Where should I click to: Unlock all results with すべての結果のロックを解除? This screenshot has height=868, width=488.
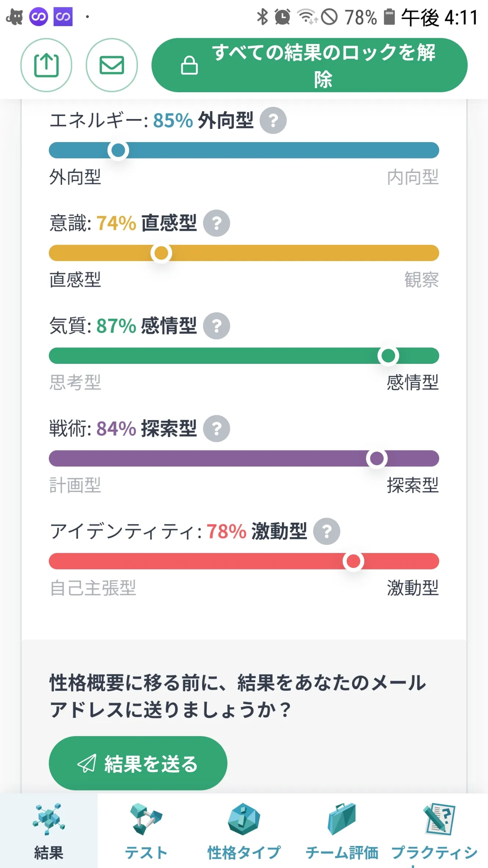[x=309, y=65]
